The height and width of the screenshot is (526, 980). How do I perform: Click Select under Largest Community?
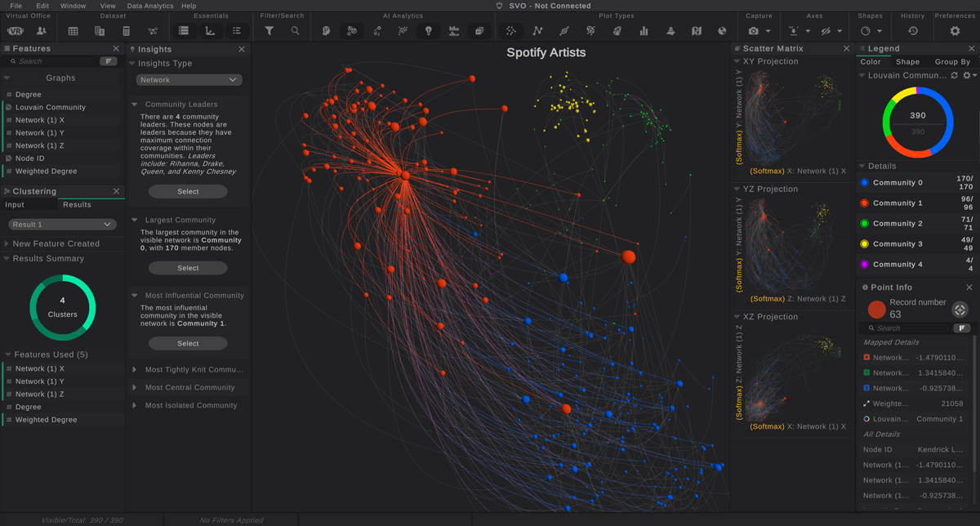(x=188, y=268)
